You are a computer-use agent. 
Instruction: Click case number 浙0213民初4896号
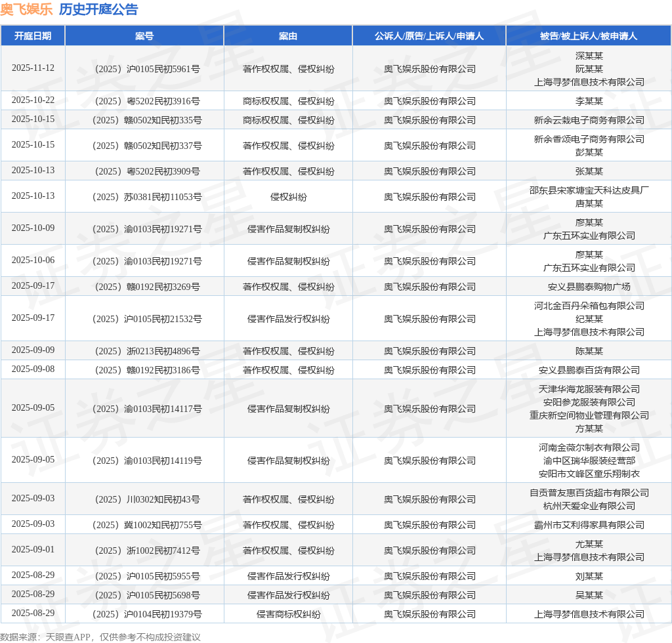[148, 351]
